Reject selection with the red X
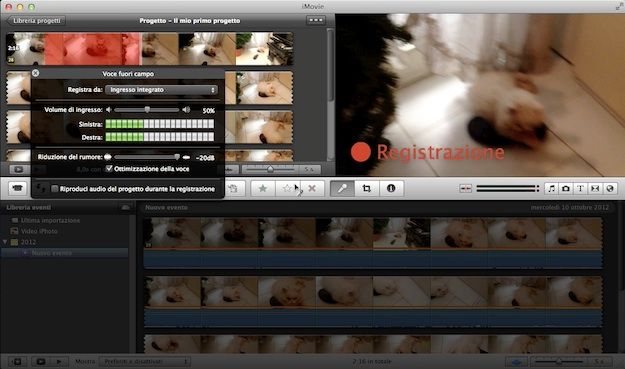The height and width of the screenshot is (369, 625). (312, 188)
